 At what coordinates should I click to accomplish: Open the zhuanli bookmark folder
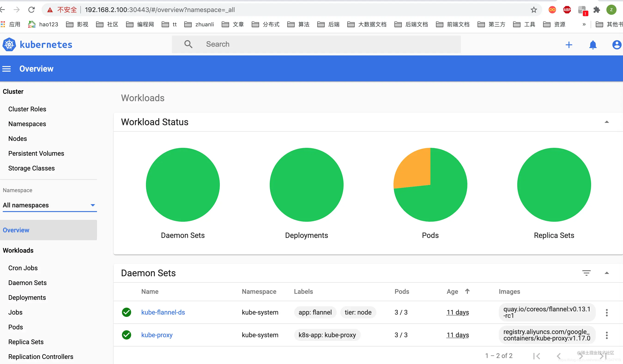pyautogui.click(x=199, y=24)
